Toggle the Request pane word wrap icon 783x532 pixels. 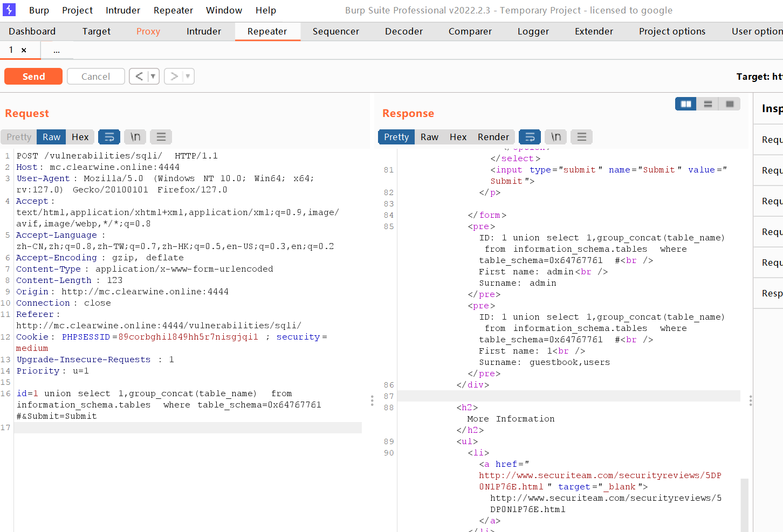109,137
